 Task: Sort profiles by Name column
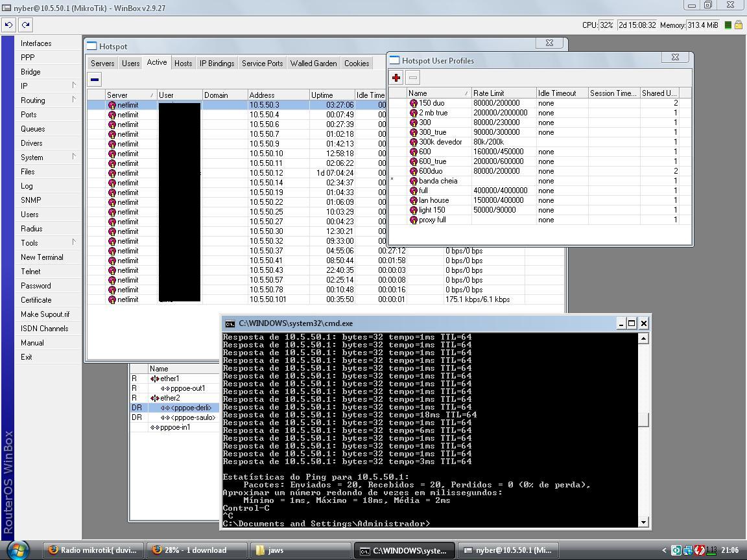tap(438, 93)
